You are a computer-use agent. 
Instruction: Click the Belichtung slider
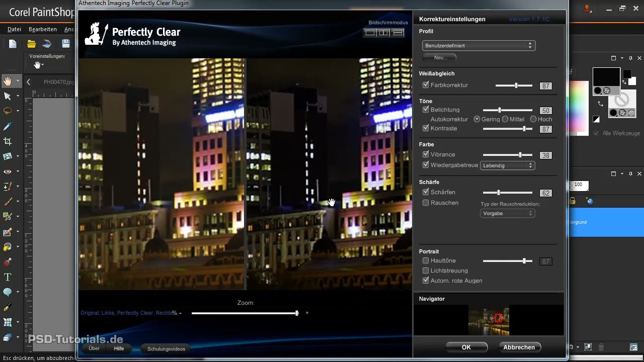(x=508, y=110)
